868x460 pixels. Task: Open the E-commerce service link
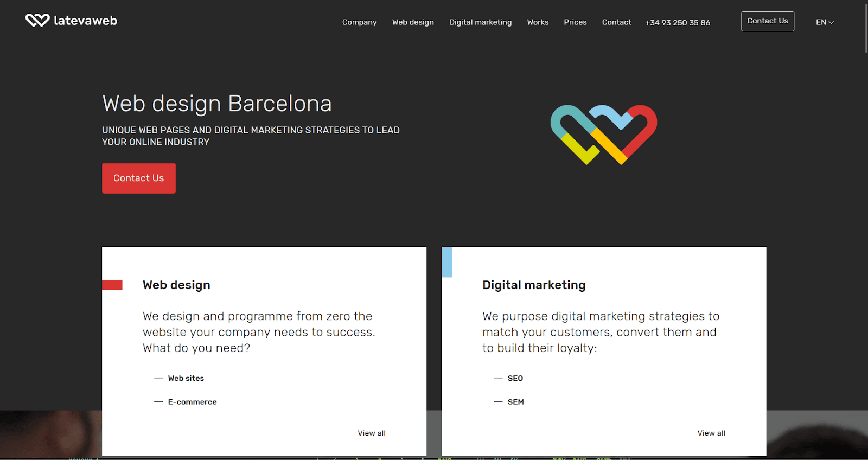(x=192, y=402)
